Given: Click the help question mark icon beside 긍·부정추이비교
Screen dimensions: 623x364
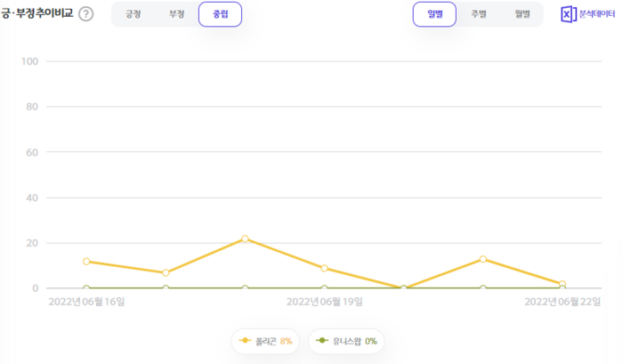Looking at the screenshot, I should (x=86, y=14).
